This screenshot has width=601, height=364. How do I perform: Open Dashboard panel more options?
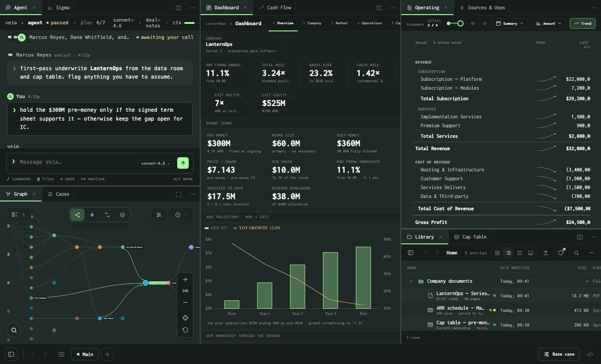[393, 8]
